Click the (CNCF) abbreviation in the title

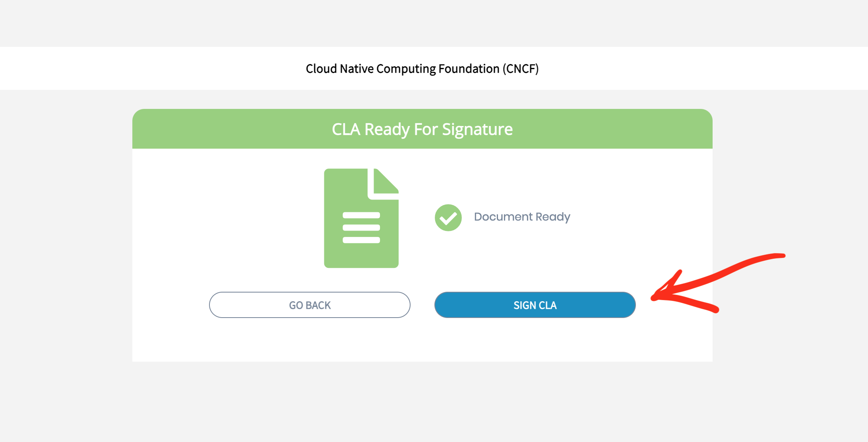pyautogui.click(x=521, y=68)
